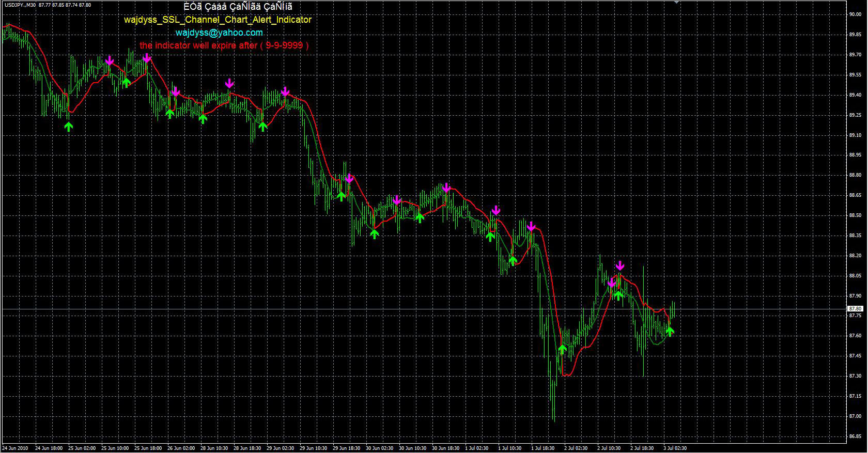Click the rightmost magenta sell arrow signal
This screenshot has height=453, width=868.
pos(620,265)
